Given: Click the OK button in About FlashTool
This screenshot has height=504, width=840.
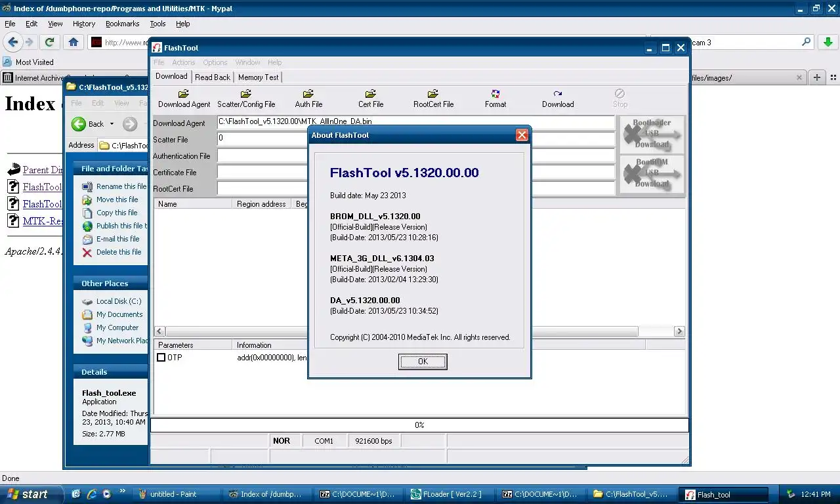Looking at the screenshot, I should tap(423, 362).
